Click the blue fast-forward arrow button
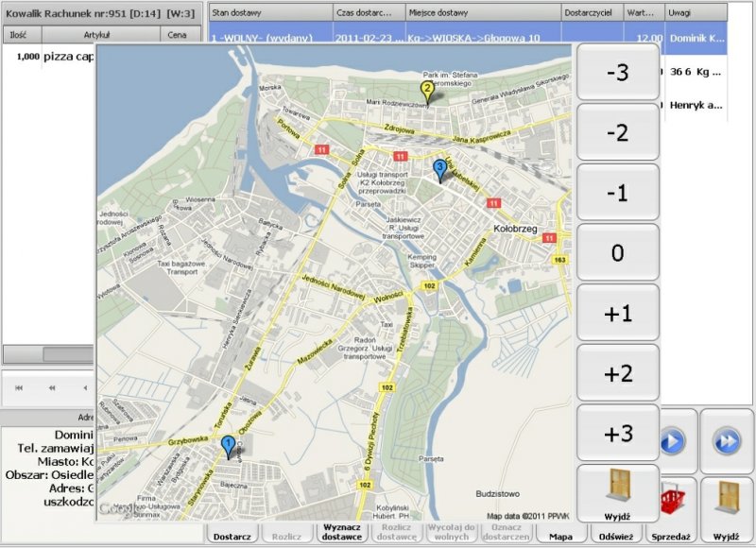756x548 pixels. click(x=726, y=441)
